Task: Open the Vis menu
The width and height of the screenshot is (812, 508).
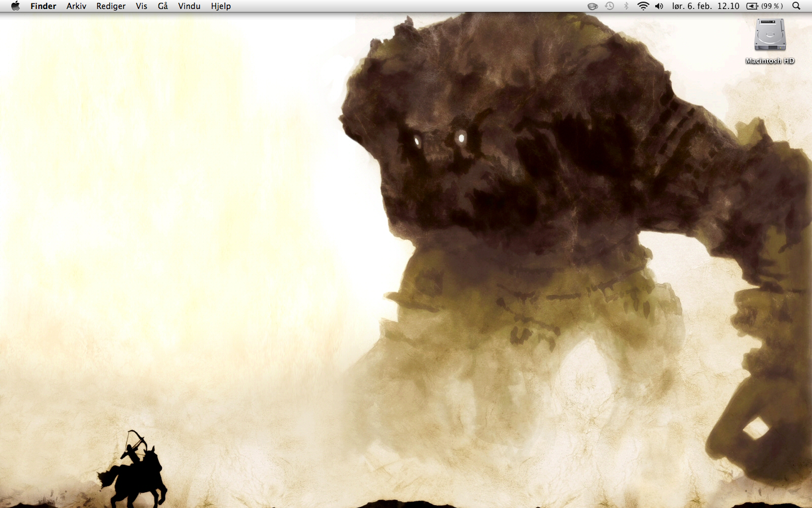Action: (142, 6)
